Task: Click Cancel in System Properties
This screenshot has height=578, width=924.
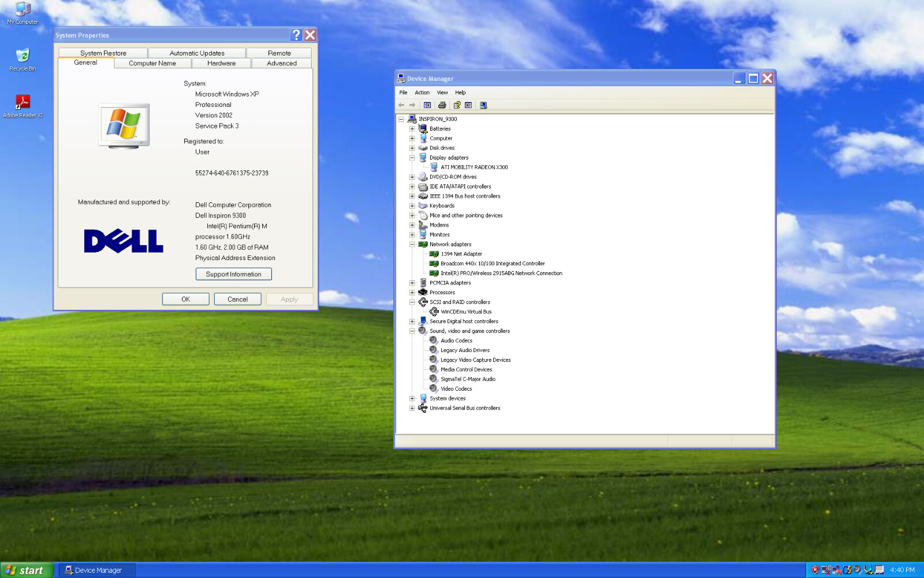Action: point(237,299)
